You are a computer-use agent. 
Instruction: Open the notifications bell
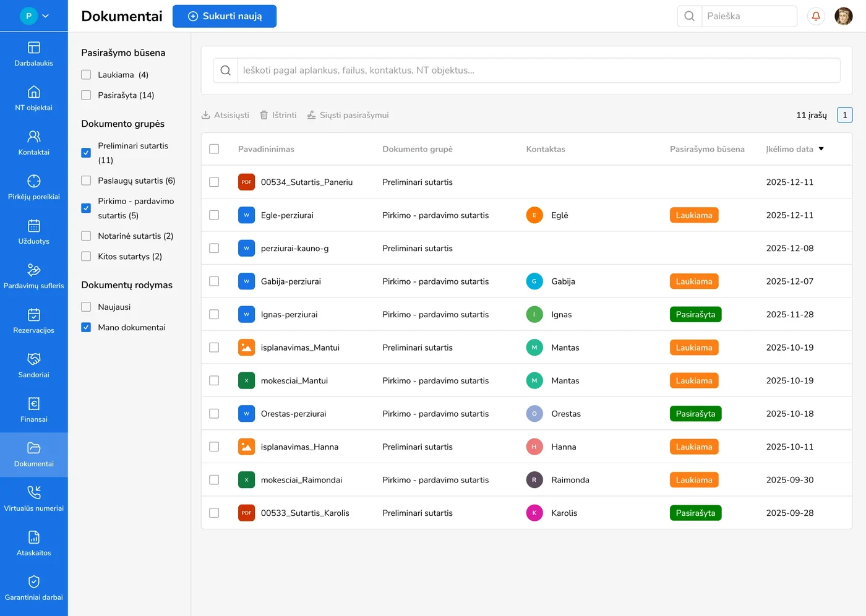(816, 16)
